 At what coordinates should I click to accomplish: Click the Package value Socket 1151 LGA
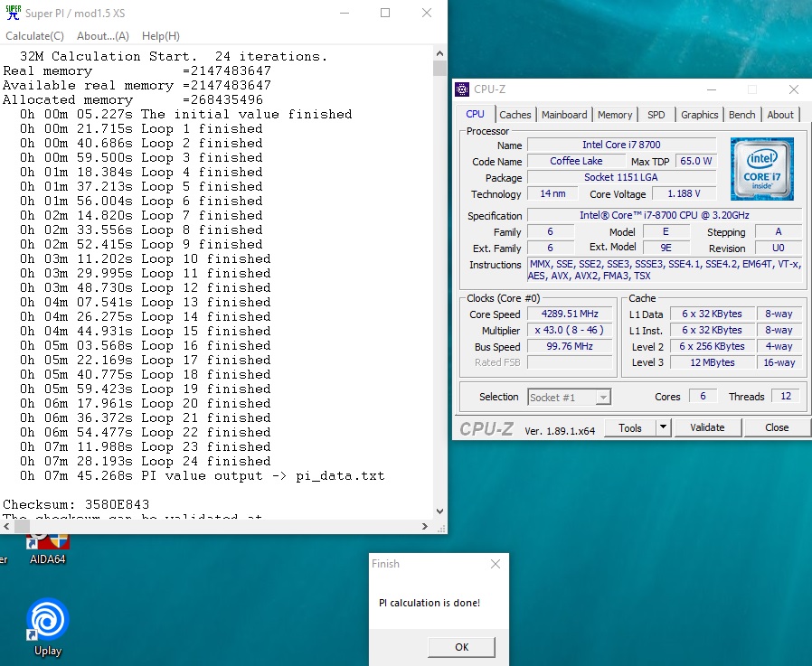coord(621,177)
